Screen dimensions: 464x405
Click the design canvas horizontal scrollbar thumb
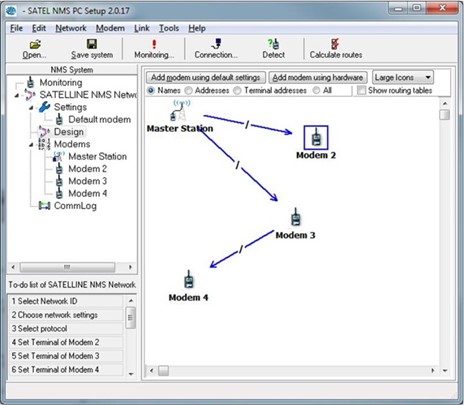[x=163, y=370]
